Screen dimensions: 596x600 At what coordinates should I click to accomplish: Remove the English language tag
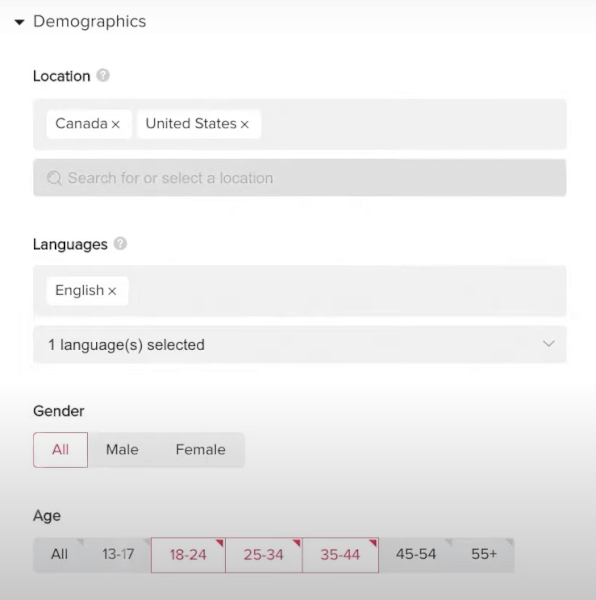(112, 291)
